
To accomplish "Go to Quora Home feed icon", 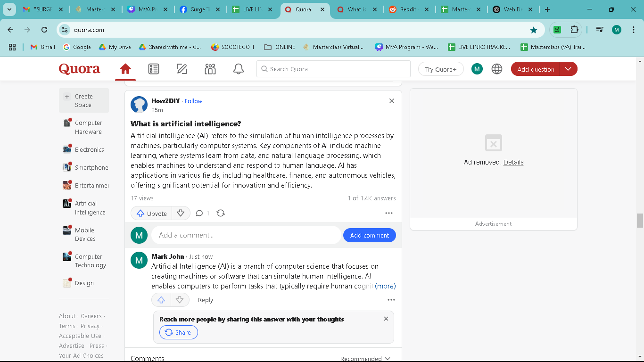I will point(125,69).
